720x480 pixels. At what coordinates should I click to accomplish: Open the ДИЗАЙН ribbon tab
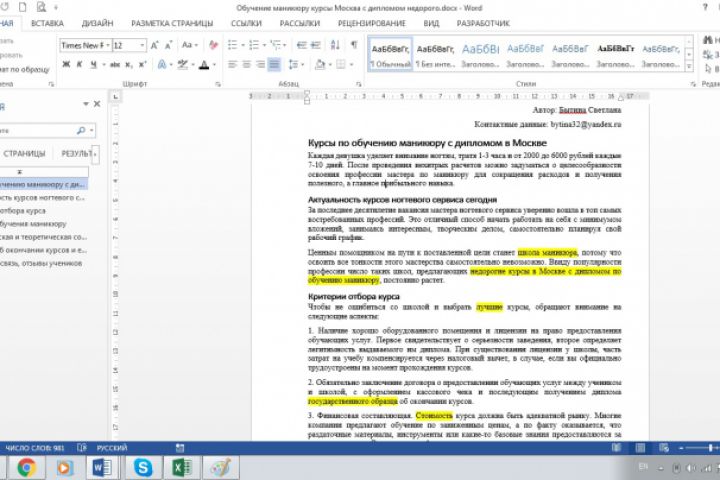coord(97,23)
